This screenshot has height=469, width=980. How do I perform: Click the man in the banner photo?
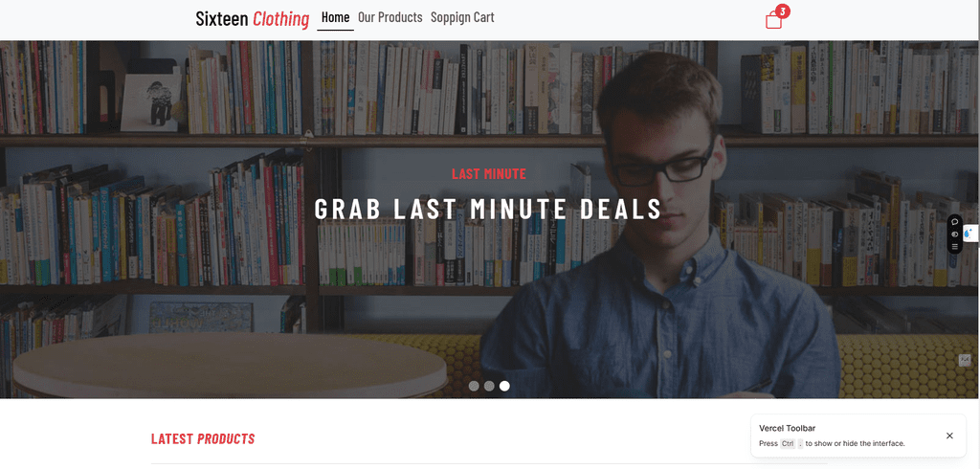click(x=662, y=237)
